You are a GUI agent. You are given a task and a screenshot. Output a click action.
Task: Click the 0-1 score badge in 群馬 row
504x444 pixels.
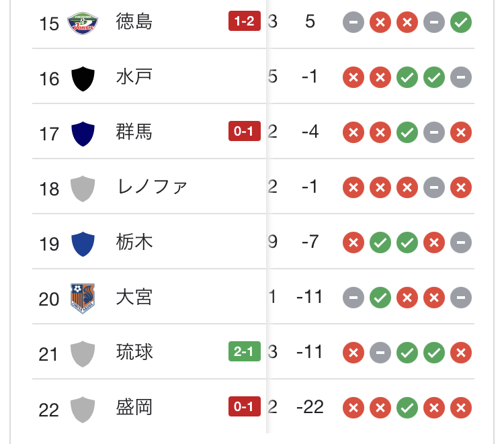[245, 132]
